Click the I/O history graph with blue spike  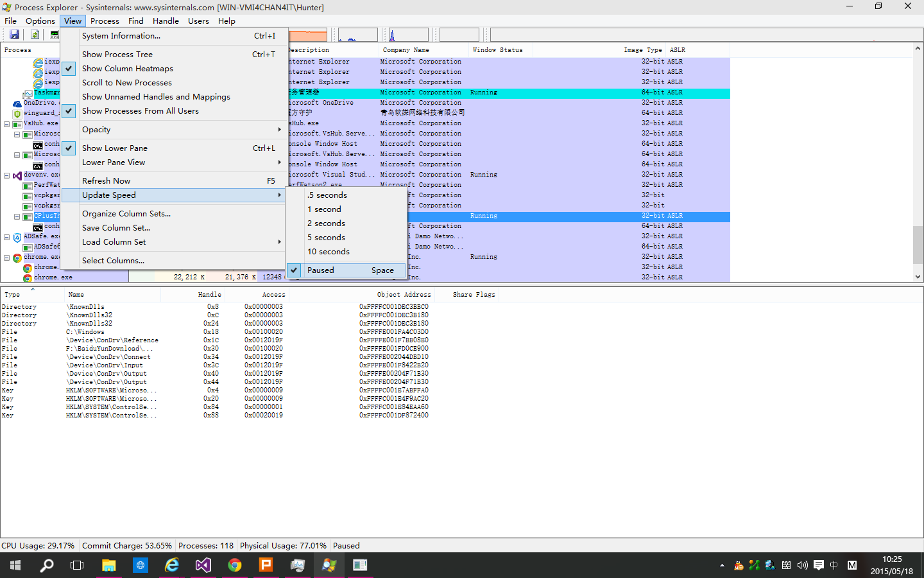[409, 35]
